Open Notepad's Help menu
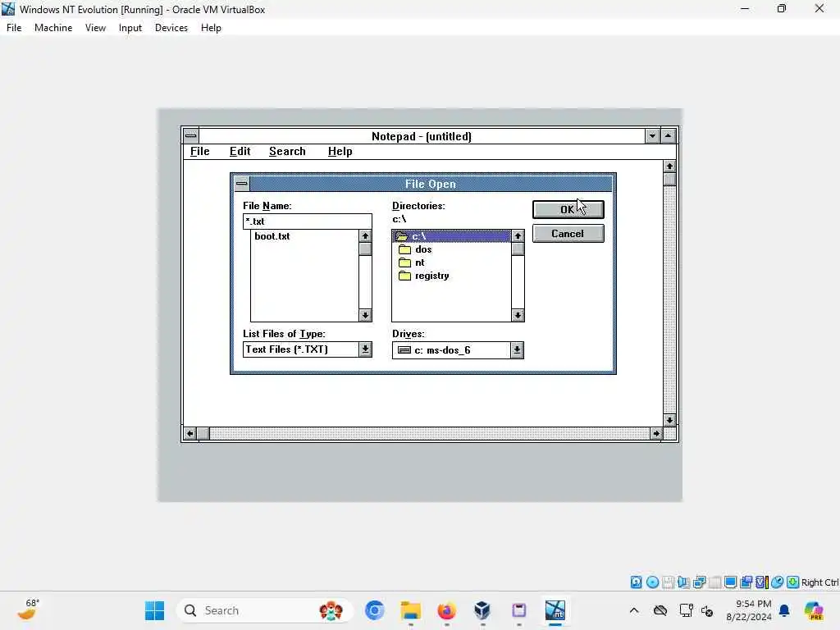Viewport: 840px width, 630px height. (x=340, y=152)
